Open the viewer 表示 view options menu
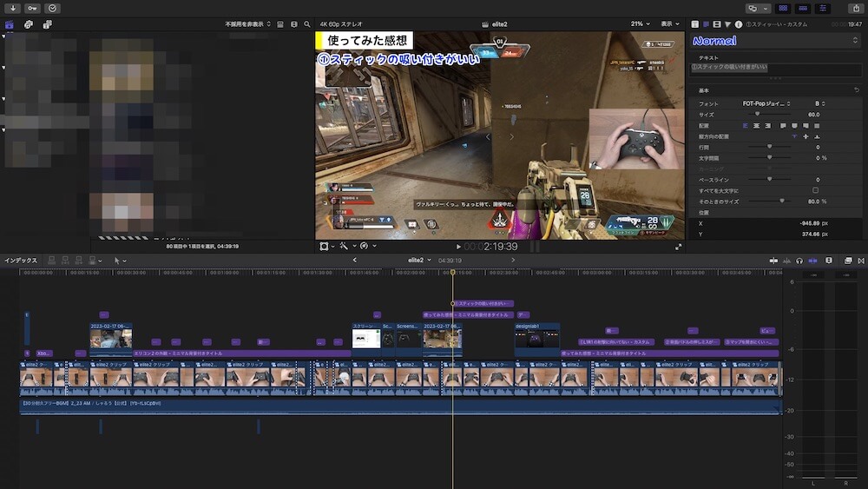This screenshot has width=868, height=489. pyautogui.click(x=670, y=24)
